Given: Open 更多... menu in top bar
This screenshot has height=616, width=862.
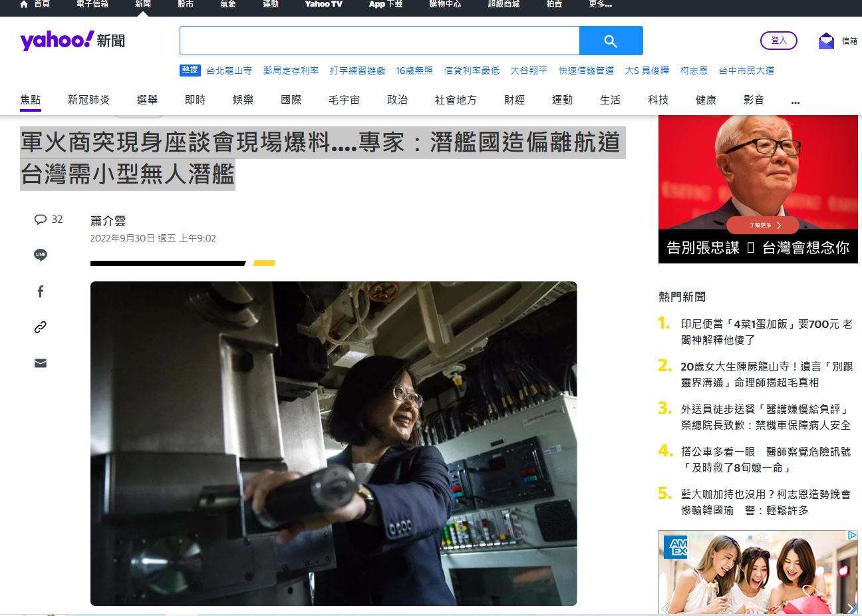Looking at the screenshot, I should click(600, 4).
